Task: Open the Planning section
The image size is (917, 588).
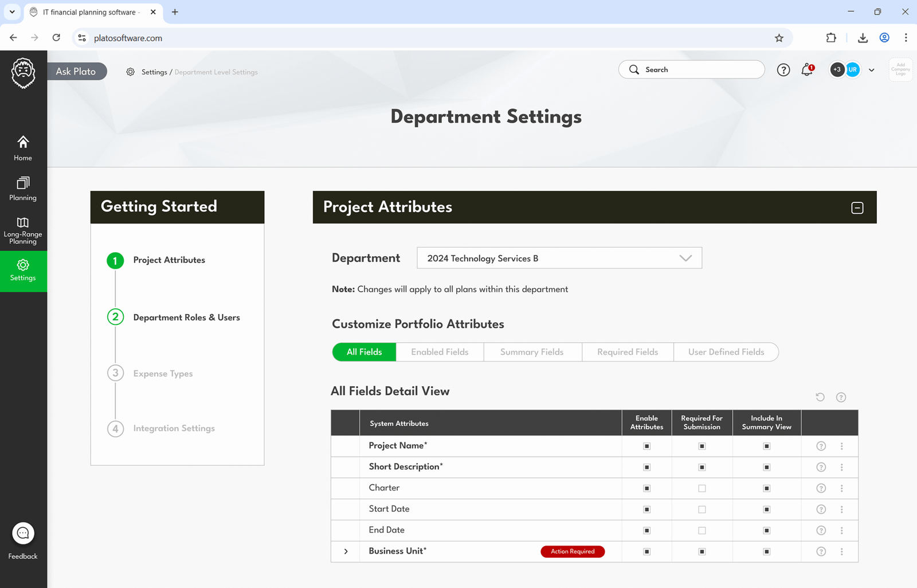Action: coord(23,189)
